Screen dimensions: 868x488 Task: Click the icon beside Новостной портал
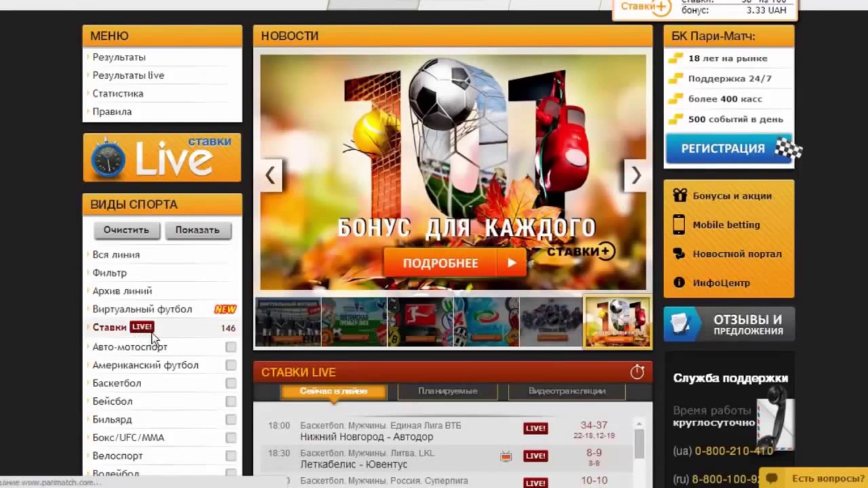click(679, 253)
